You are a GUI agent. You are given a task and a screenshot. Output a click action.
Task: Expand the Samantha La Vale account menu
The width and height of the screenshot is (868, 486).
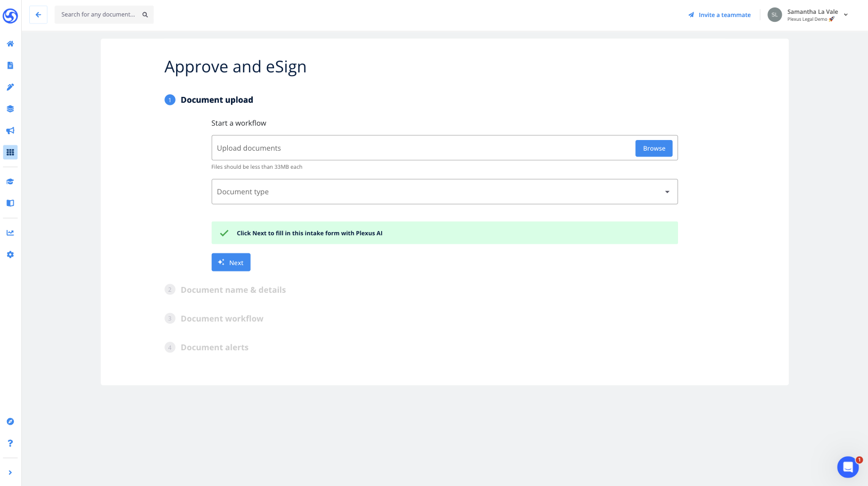846,15
